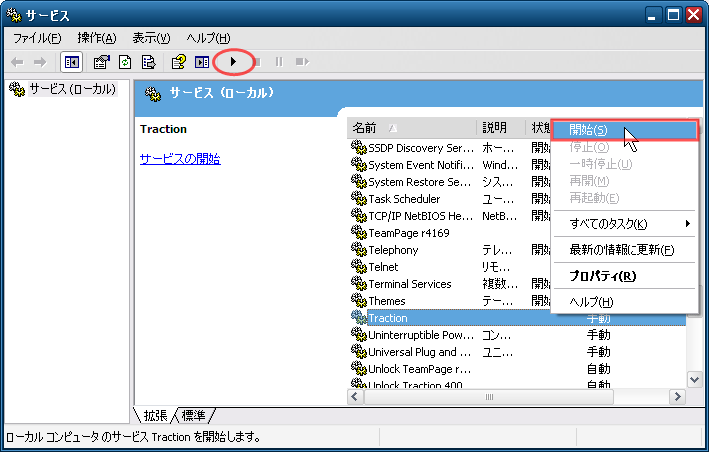Viewport: 709px width, 452px height.
Task: Click the horizontal scrollbar right arrow
Action: 677,397
